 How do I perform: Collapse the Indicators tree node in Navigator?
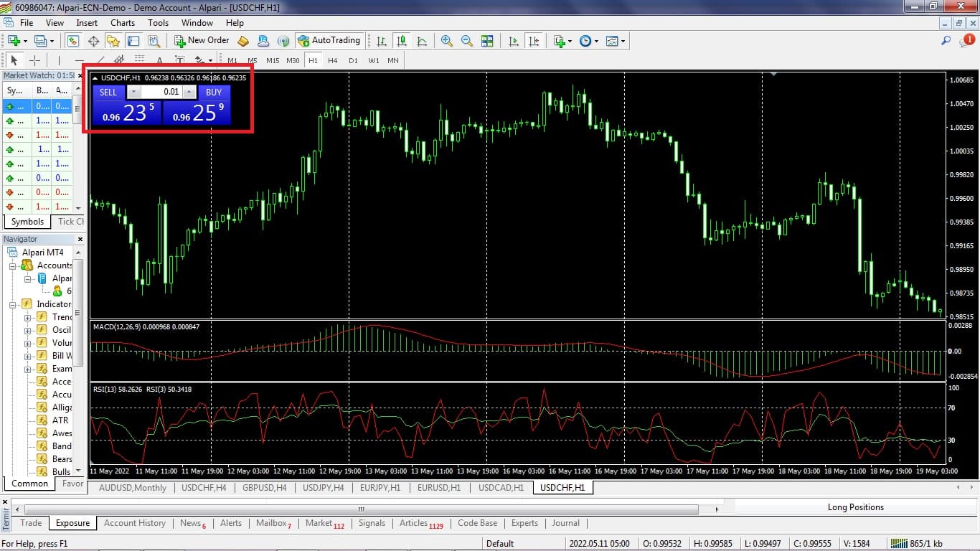[x=13, y=304]
